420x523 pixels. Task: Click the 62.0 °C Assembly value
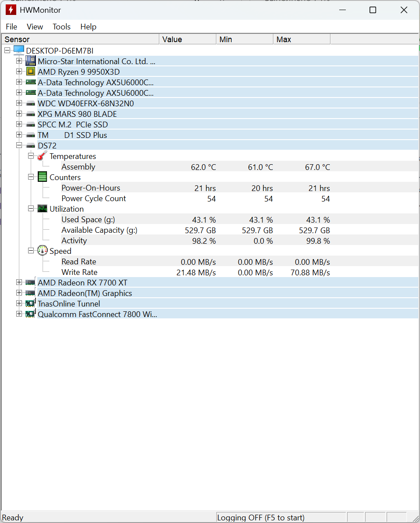pos(203,167)
